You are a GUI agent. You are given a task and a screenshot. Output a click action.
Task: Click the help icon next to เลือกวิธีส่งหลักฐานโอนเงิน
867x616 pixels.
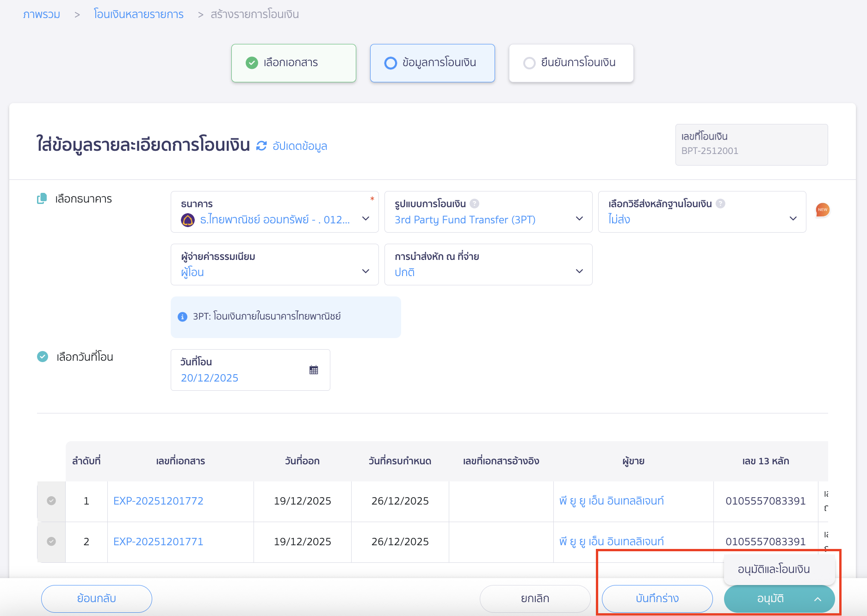[x=720, y=203]
